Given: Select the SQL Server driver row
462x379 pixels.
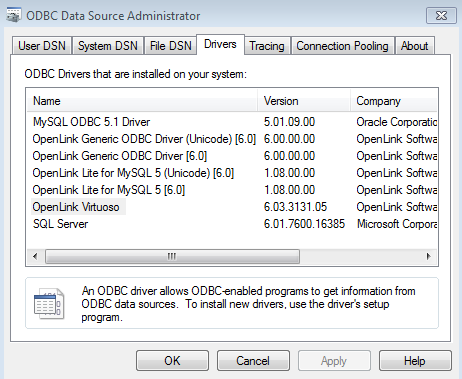Looking at the screenshot, I should 232,224.
